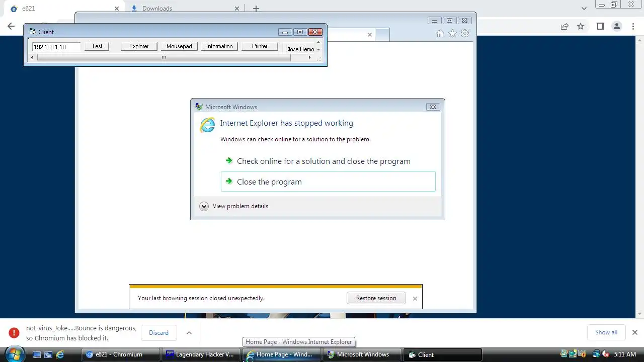
Task: Click the Internet Explorer icon in the error dialog
Action: (x=207, y=125)
